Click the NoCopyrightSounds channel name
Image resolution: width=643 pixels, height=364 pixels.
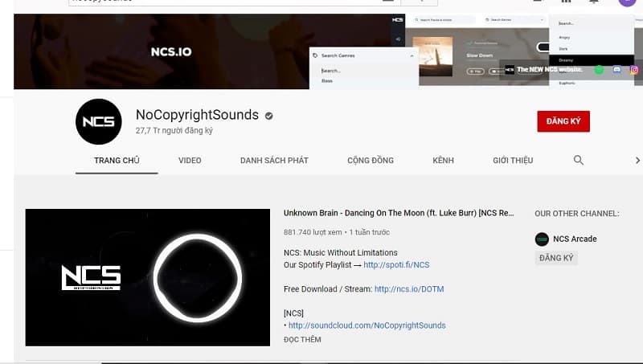pyautogui.click(x=197, y=115)
